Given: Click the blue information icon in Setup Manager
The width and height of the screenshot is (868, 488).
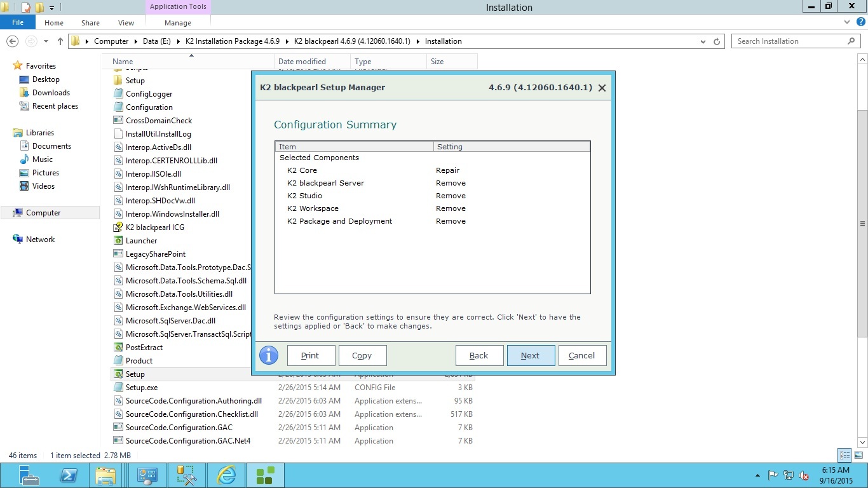Looking at the screenshot, I should tap(269, 355).
